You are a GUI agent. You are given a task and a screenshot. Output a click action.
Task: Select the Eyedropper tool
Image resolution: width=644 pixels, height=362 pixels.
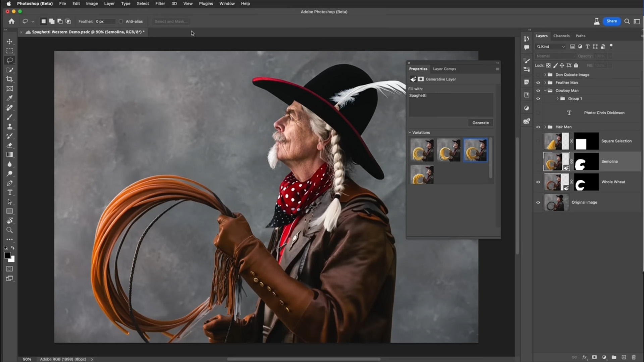10,98
